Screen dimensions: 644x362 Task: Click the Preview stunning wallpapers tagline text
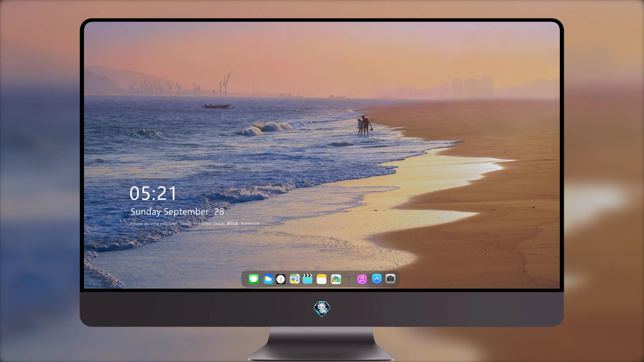(195, 223)
